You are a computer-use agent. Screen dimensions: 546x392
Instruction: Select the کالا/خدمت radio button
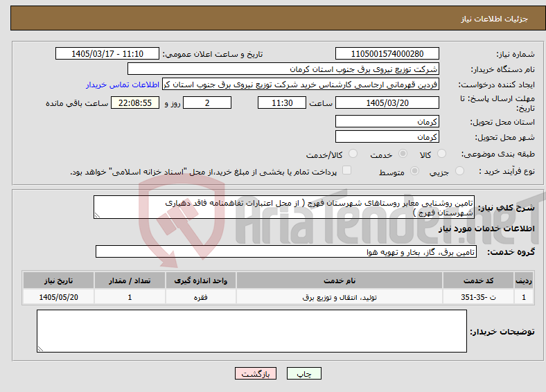pos(353,154)
